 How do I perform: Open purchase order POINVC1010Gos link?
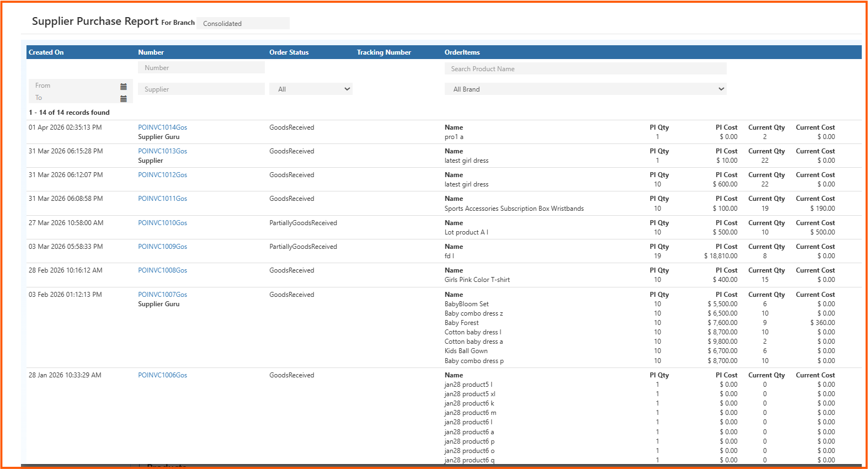pos(162,223)
